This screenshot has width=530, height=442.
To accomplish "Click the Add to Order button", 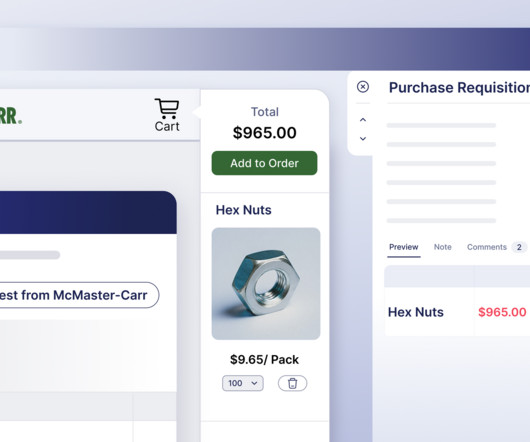I will click(264, 163).
